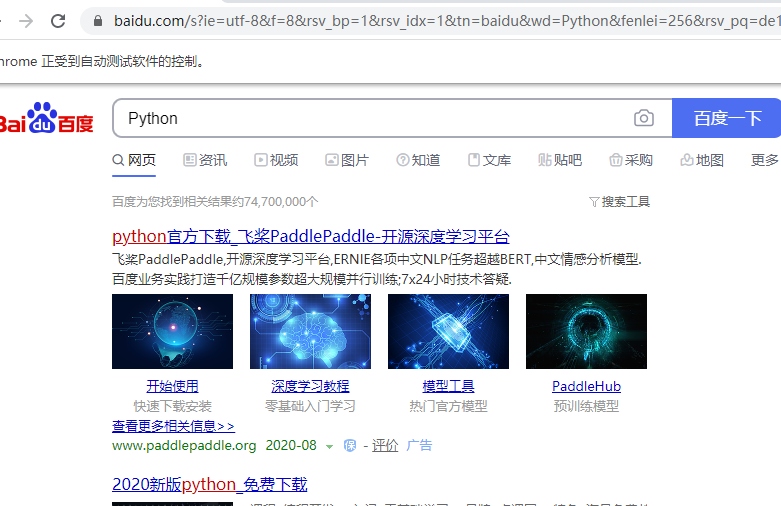This screenshot has height=506, width=781.
Task: Click the 零基础入门学习 caption
Action: [310, 406]
